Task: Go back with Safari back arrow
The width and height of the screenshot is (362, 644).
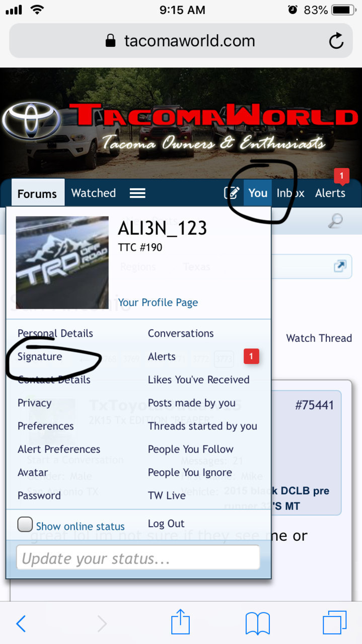Action: click(21, 624)
